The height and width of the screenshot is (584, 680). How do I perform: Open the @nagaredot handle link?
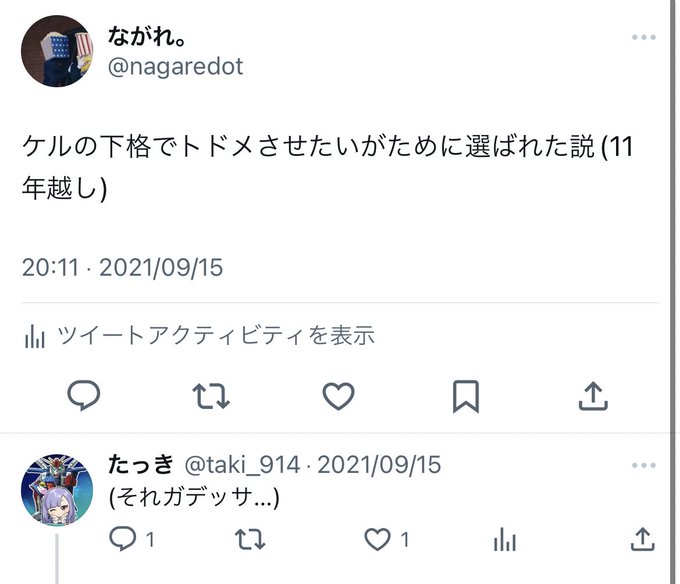[x=175, y=67]
